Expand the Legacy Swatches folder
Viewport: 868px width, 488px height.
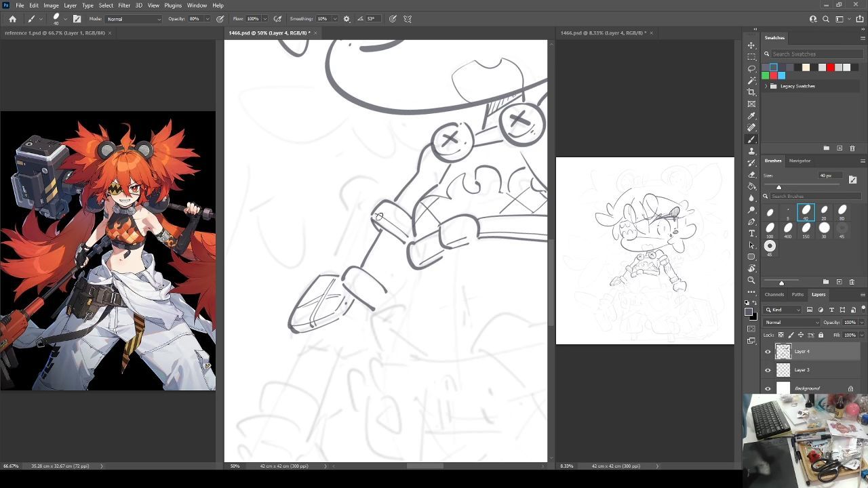(766, 86)
